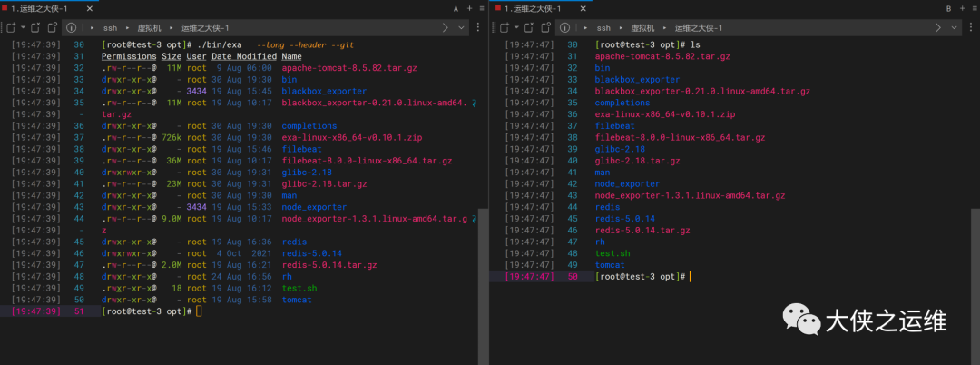Viewport: 980px width, 365px height.
Task: Add a new tab with plus in left pane
Action: coord(469,8)
